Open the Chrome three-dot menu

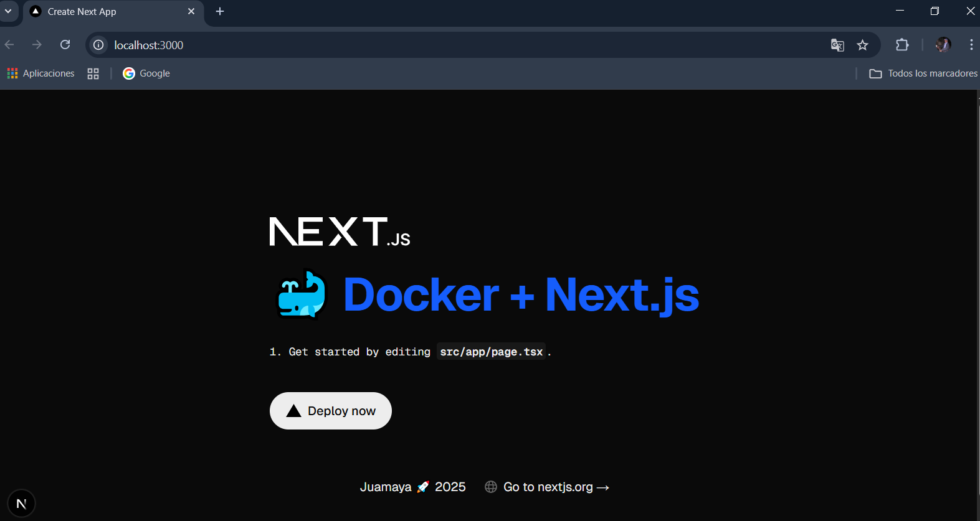(x=971, y=45)
